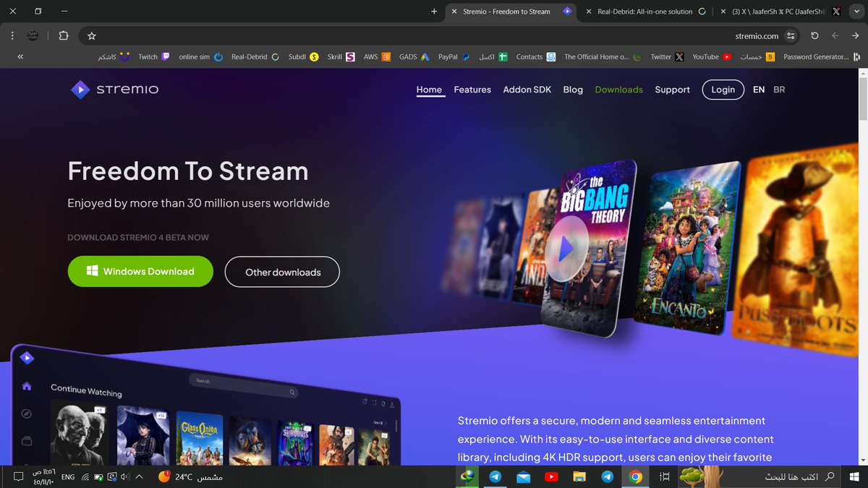Viewport: 868px width, 488px height.
Task: Open the Contacts bookmark
Action: tap(535, 56)
